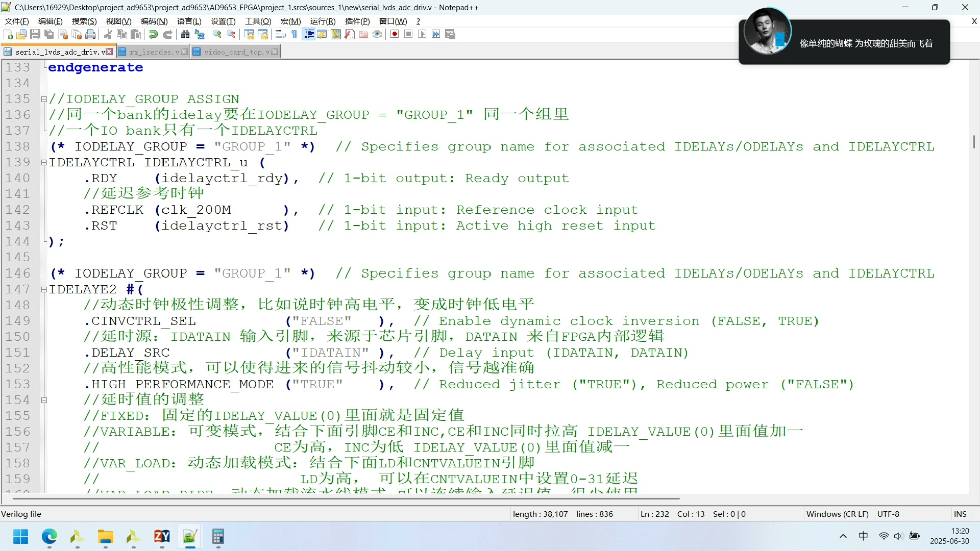Click the Cut scissors toolbar icon
Screen dimensions: 980x551
[108, 34]
